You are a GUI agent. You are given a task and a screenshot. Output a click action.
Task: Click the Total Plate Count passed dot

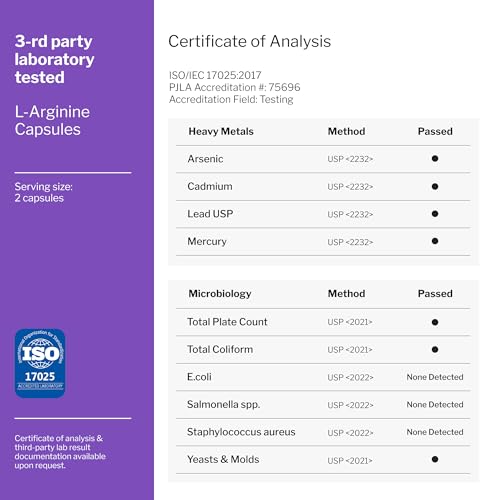435,322
